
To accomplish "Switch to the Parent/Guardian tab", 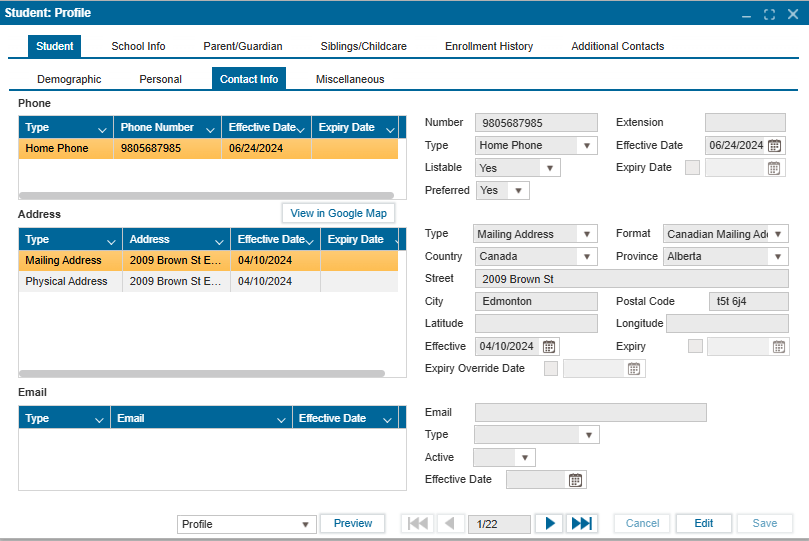I will click(x=243, y=46).
